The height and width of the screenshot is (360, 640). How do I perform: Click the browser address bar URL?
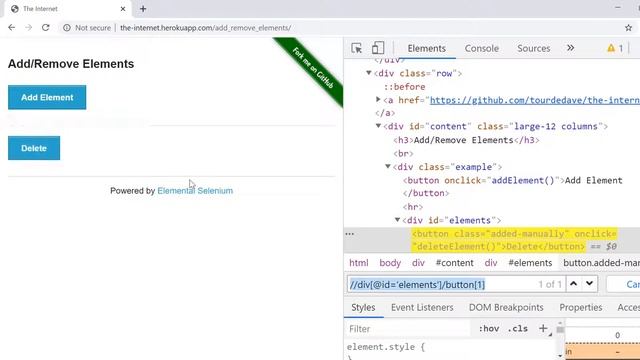pyautogui.click(x=205, y=28)
